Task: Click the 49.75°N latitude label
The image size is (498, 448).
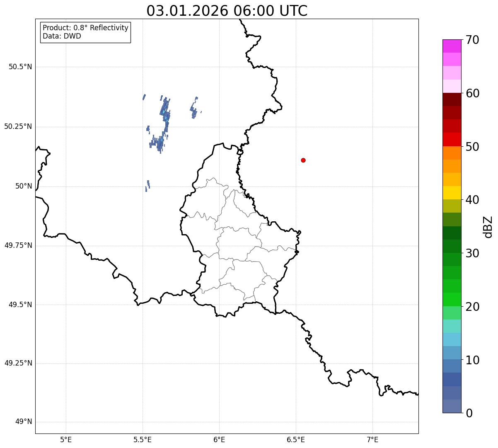Action: (18, 245)
